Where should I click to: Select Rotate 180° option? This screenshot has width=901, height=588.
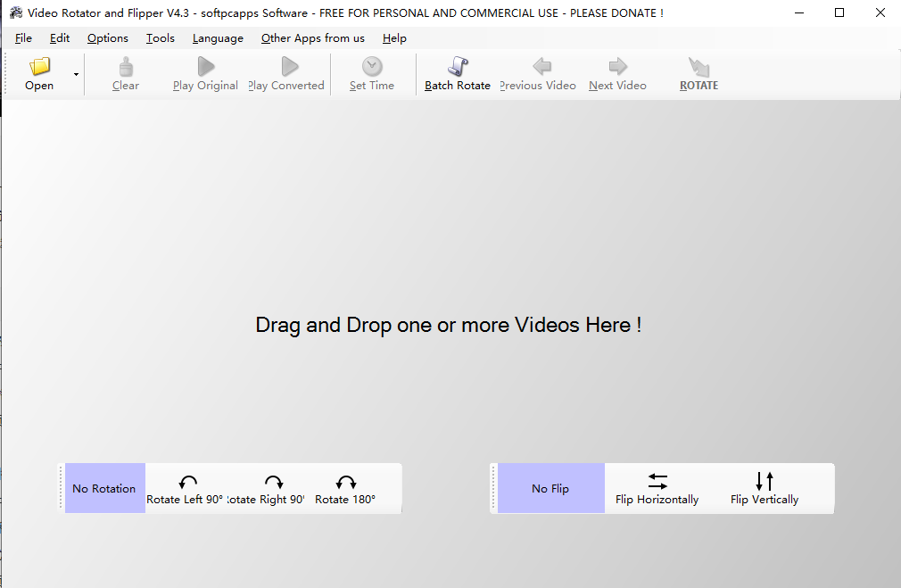pyautogui.click(x=345, y=489)
